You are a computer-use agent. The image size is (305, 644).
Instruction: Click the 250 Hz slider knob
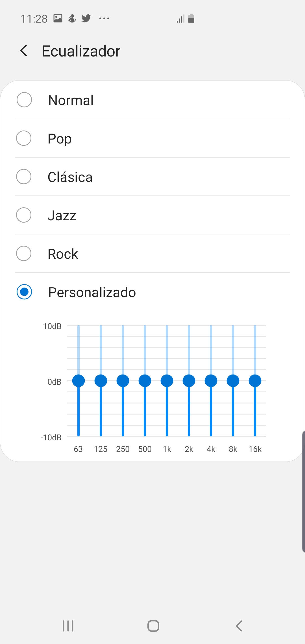pyautogui.click(x=123, y=381)
